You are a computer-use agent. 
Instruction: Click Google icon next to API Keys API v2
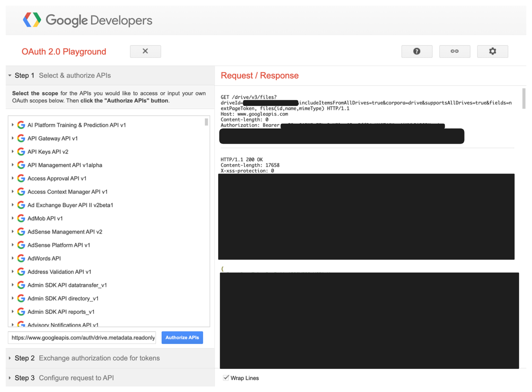21,152
